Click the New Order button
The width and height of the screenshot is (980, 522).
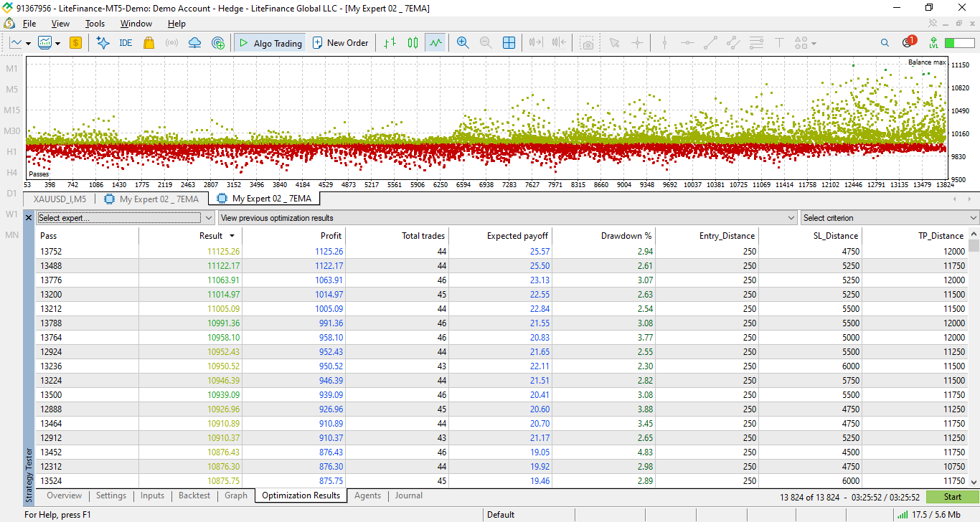pos(340,43)
